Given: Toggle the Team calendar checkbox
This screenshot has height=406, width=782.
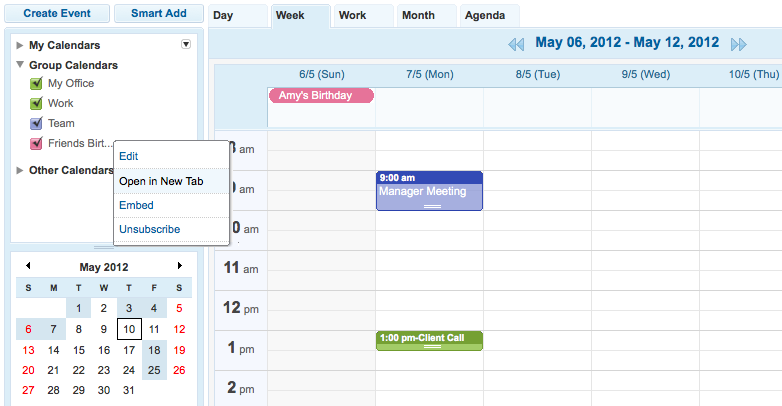Looking at the screenshot, I should 37,124.
